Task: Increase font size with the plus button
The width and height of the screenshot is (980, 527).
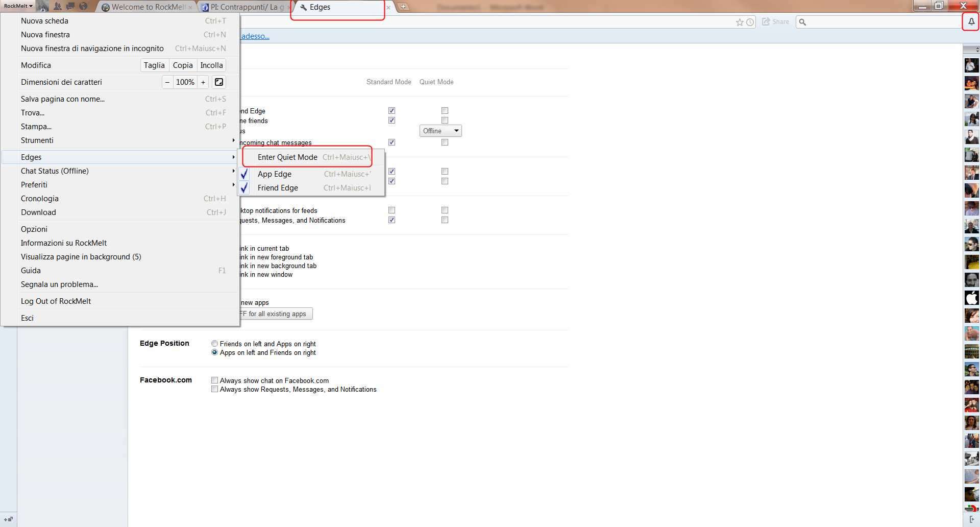Action: [x=203, y=82]
